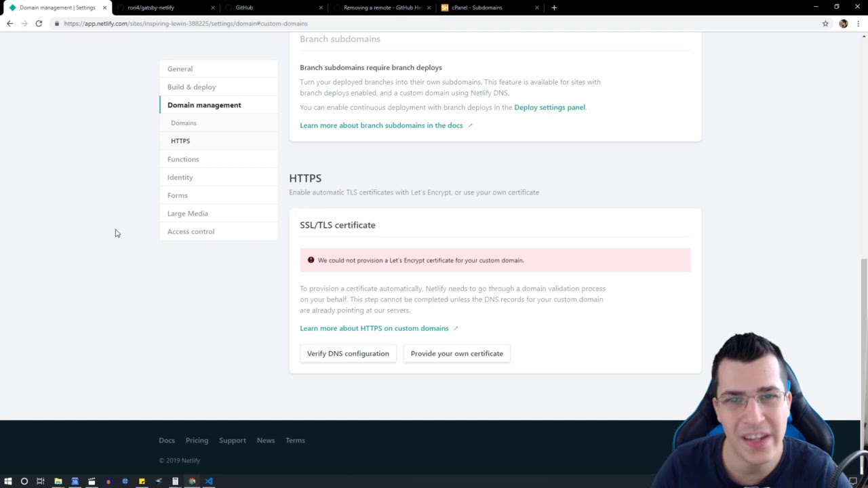
Task: Open Cortana search circle in taskbar
Action: (x=24, y=481)
